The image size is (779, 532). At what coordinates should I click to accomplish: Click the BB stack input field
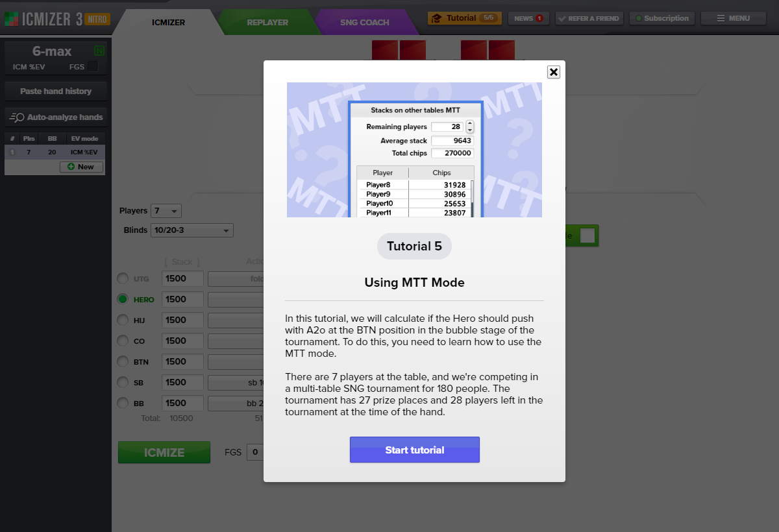[x=182, y=404]
